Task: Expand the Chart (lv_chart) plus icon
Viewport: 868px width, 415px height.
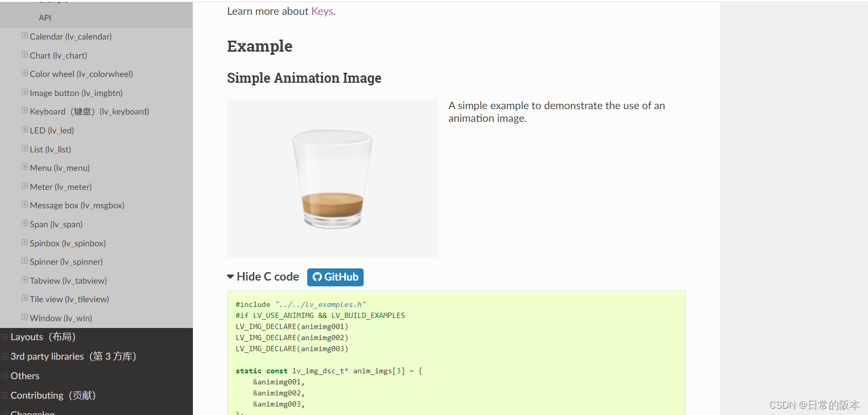Action: [25, 54]
